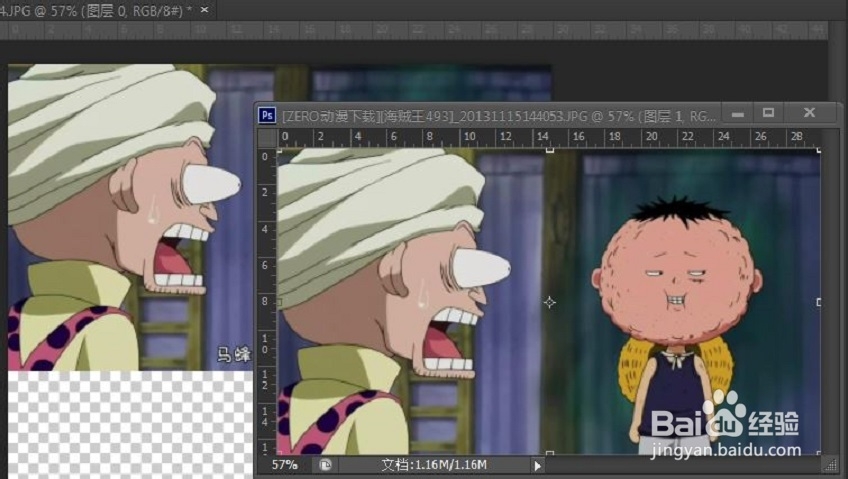Screen dimensions: 848x479
Task: Click the 57% zoom field in the floating window
Action: pyautogui.click(x=284, y=465)
